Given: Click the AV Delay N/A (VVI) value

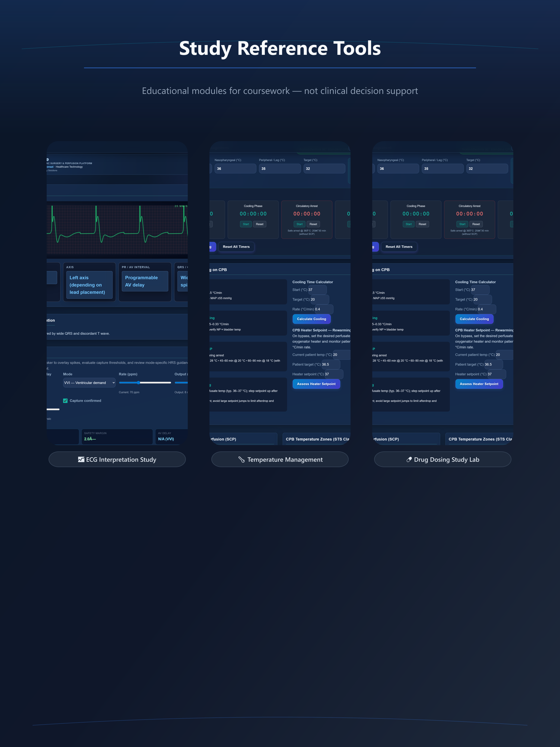Looking at the screenshot, I should pos(166,439).
